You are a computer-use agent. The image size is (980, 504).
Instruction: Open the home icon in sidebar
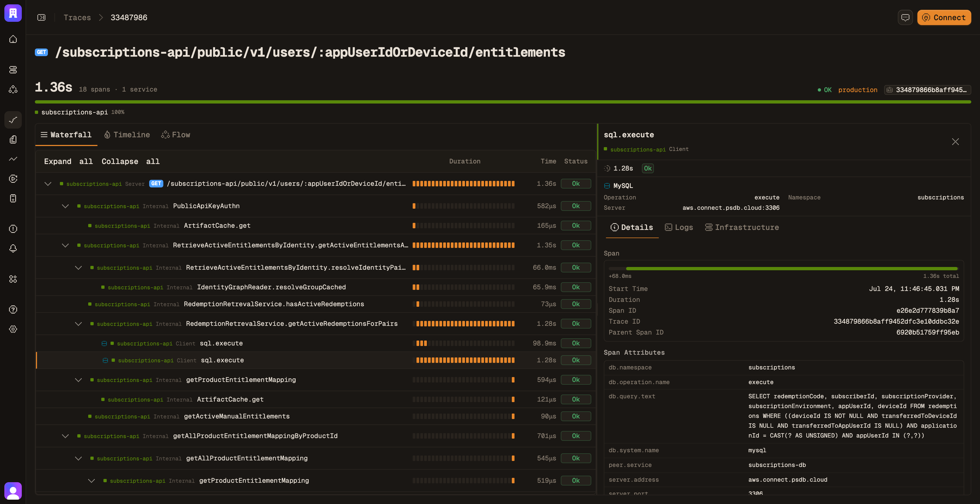point(13,39)
